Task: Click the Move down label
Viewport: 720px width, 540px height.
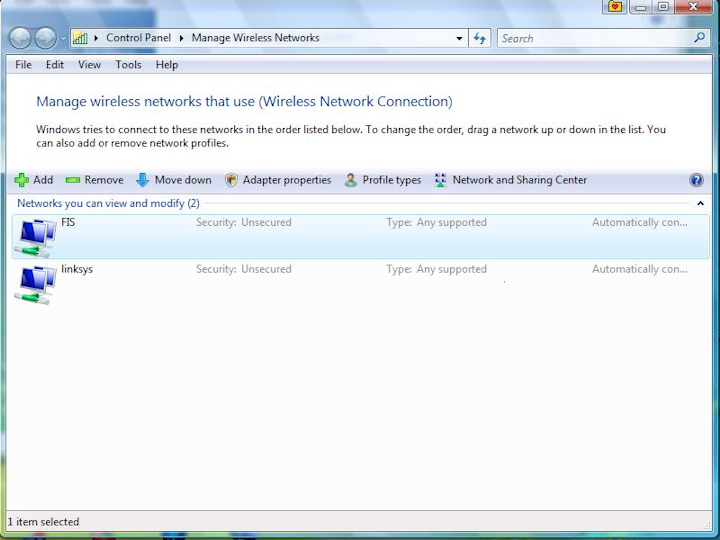Action: 183,180
